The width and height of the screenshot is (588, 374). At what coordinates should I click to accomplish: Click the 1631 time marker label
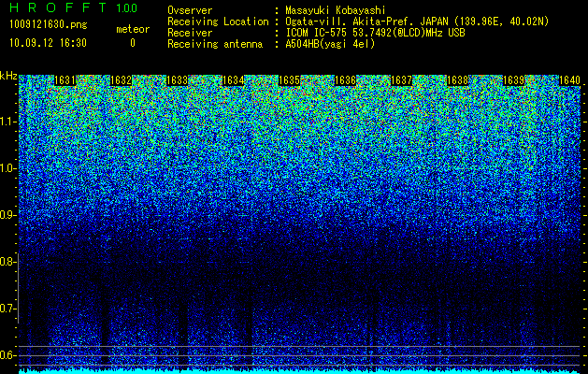tap(65, 80)
